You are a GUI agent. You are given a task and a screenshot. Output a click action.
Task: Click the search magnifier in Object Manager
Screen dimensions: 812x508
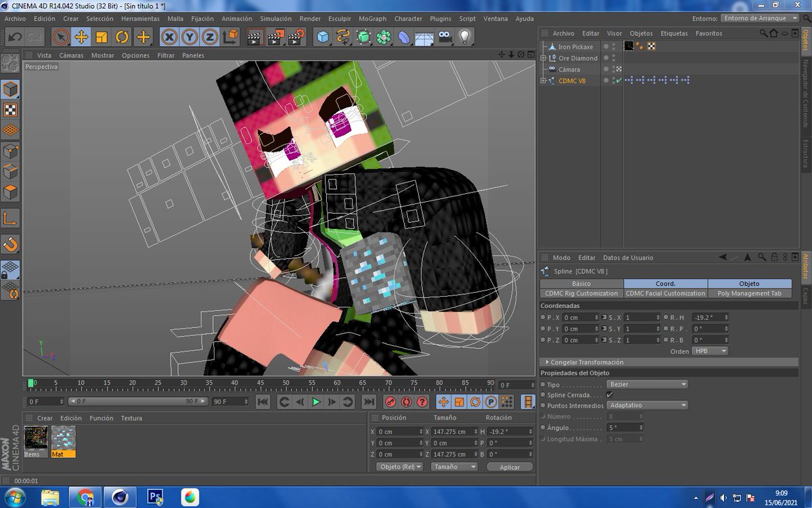pos(764,33)
